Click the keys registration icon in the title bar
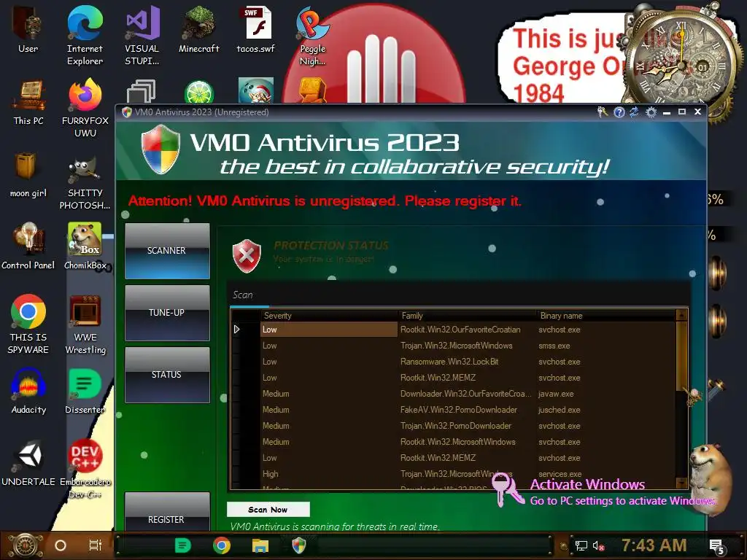The height and width of the screenshot is (560, 747). click(603, 112)
